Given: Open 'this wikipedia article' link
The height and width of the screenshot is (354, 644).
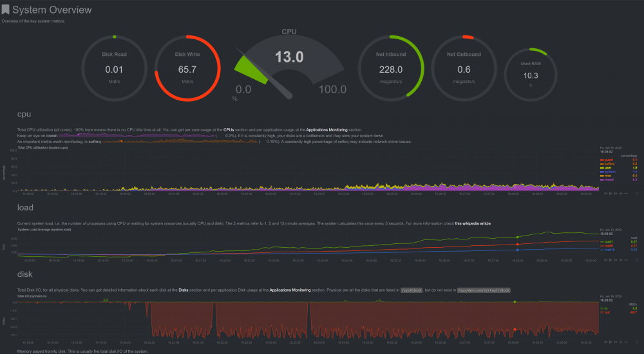Looking at the screenshot, I should [472, 223].
